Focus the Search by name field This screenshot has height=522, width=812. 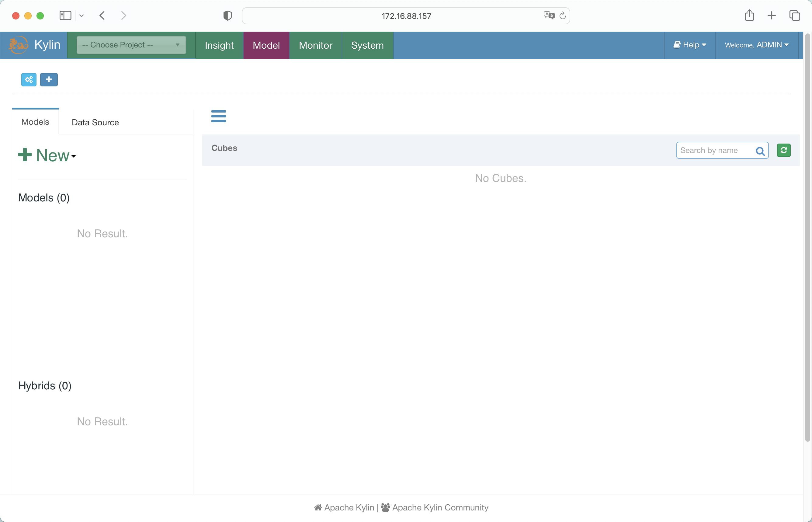715,150
